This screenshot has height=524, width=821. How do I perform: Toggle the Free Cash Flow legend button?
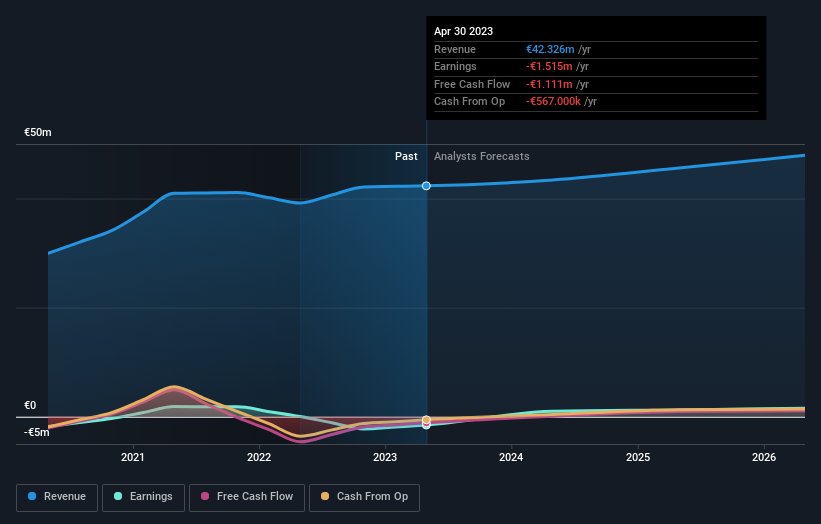(247, 497)
